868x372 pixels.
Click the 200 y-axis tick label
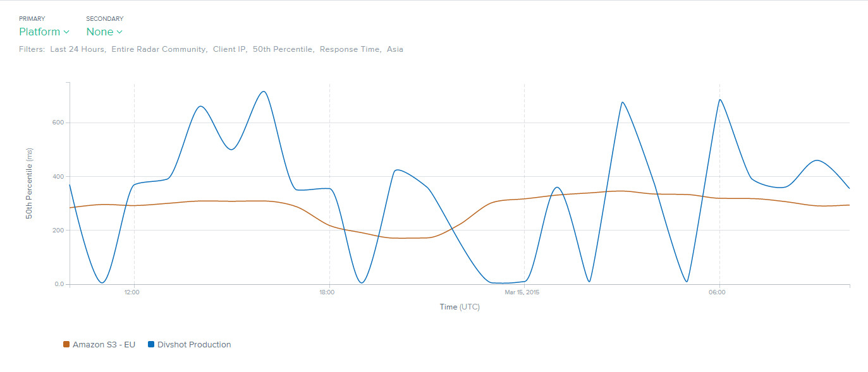tap(58, 231)
